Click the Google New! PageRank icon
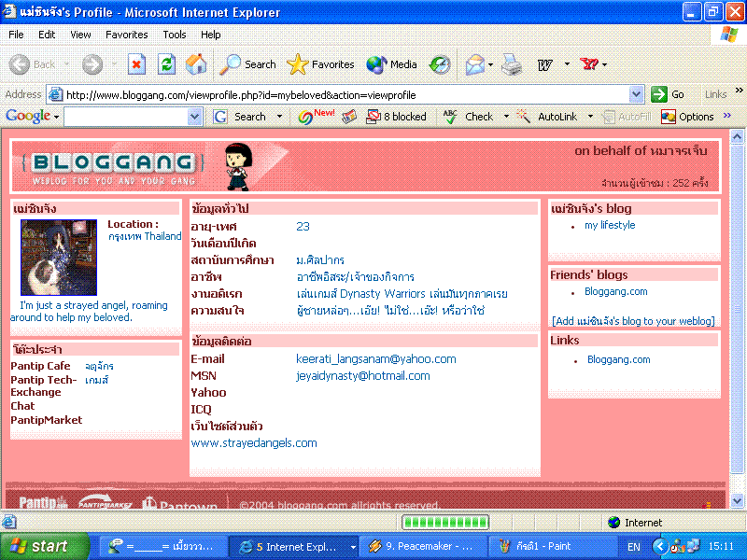 [x=316, y=116]
